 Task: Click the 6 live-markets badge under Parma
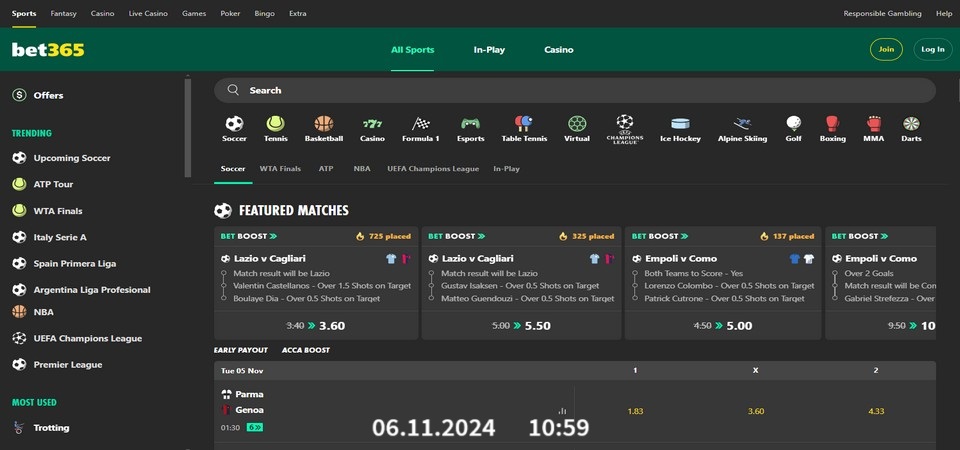pos(254,427)
